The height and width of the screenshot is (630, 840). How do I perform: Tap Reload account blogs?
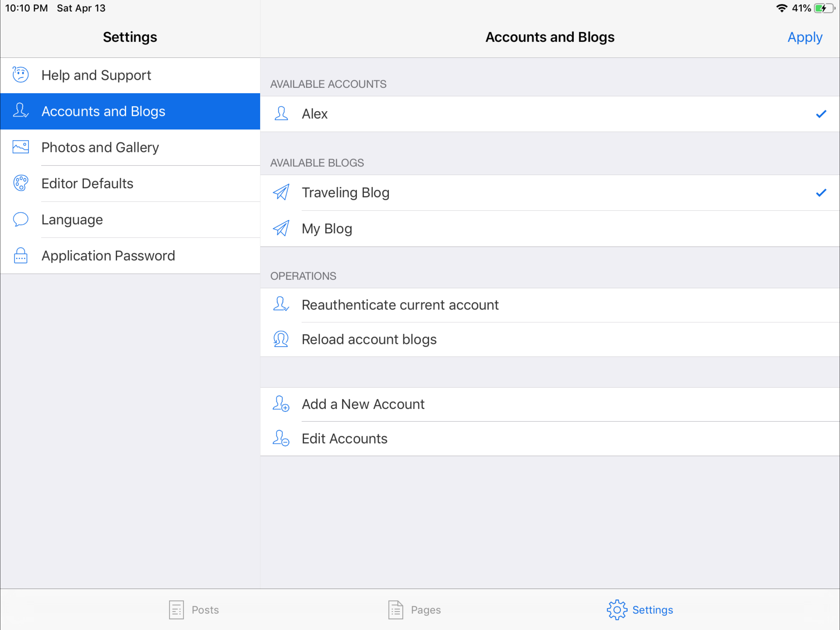click(550, 340)
